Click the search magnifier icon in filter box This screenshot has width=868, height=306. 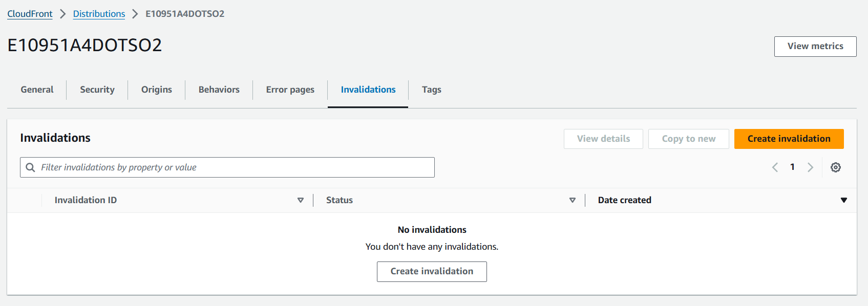point(30,167)
